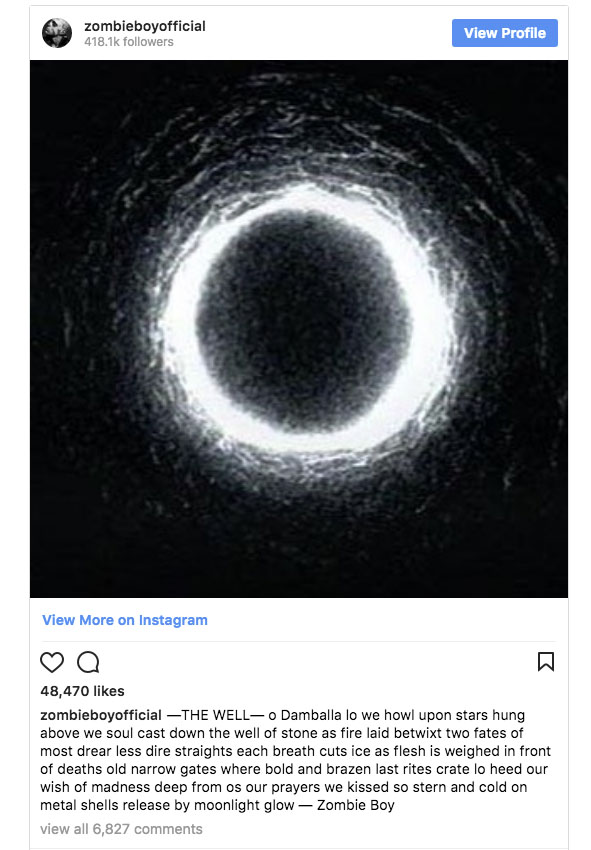Click the caption line about narrow gates
The image size is (591, 850).
tap(294, 769)
